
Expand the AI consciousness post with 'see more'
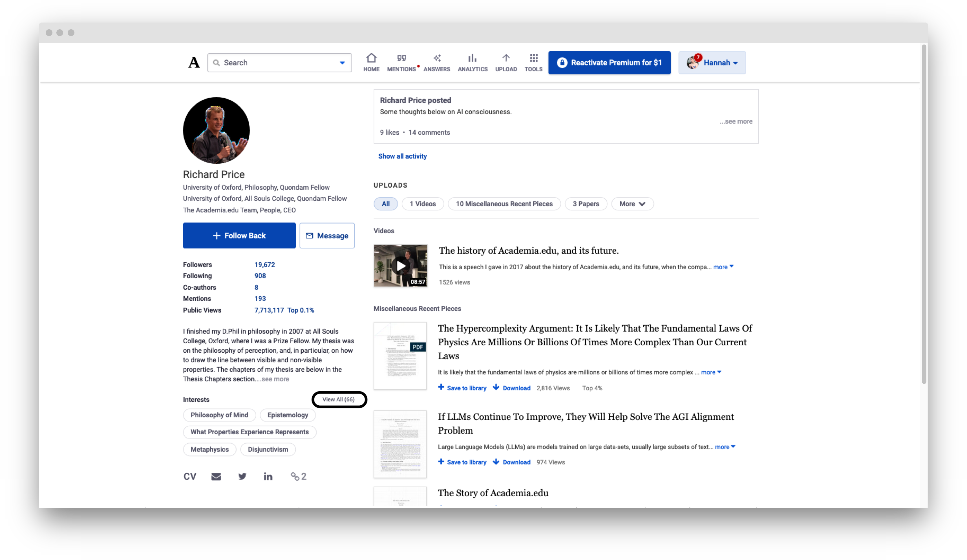(x=736, y=121)
